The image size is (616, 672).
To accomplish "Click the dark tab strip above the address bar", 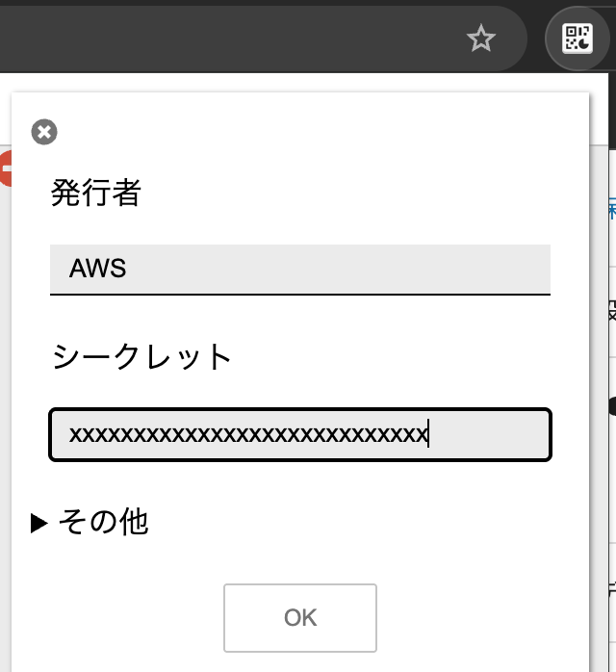I will [289, 4].
